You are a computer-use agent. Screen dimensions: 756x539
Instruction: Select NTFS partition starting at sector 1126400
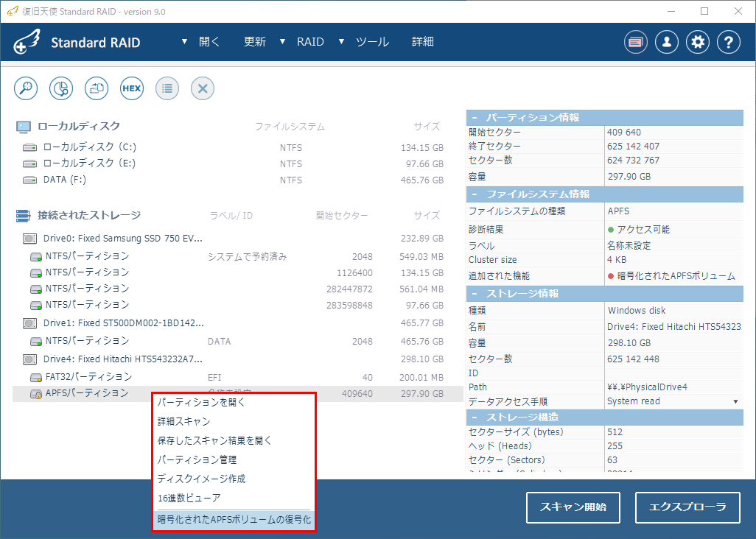[237, 272]
